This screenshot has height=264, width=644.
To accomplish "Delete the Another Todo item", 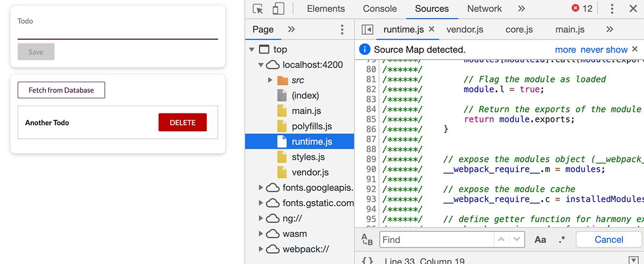I will pyautogui.click(x=182, y=123).
